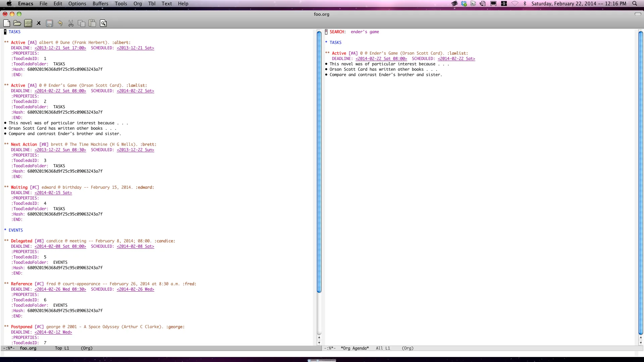Click the Dired file cabinet icon
644x362 pixels.
[28, 23]
